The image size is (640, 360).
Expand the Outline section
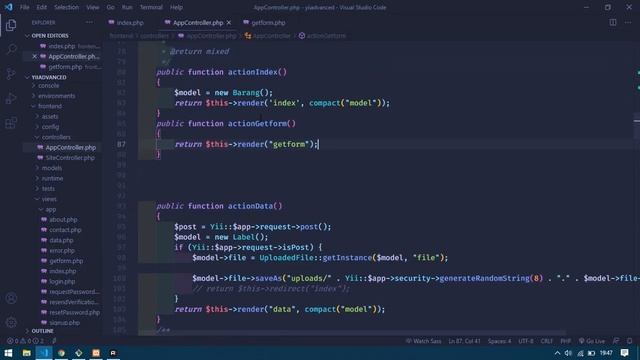42,331
